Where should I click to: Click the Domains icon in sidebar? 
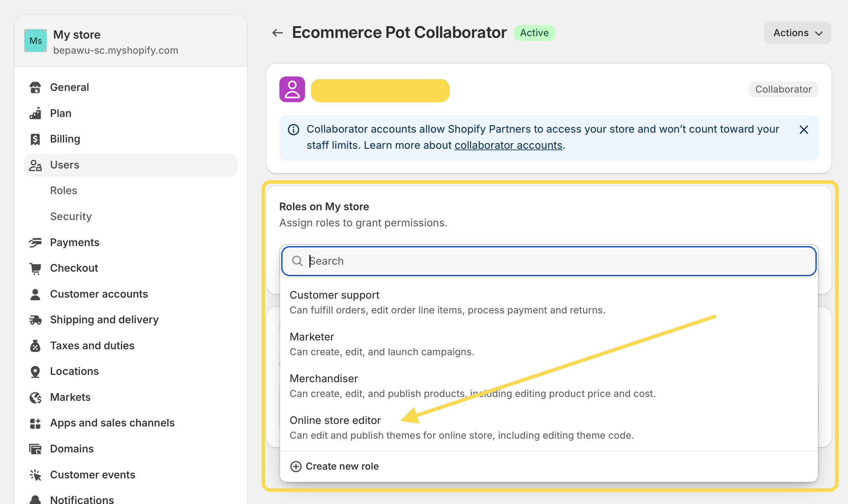35,449
